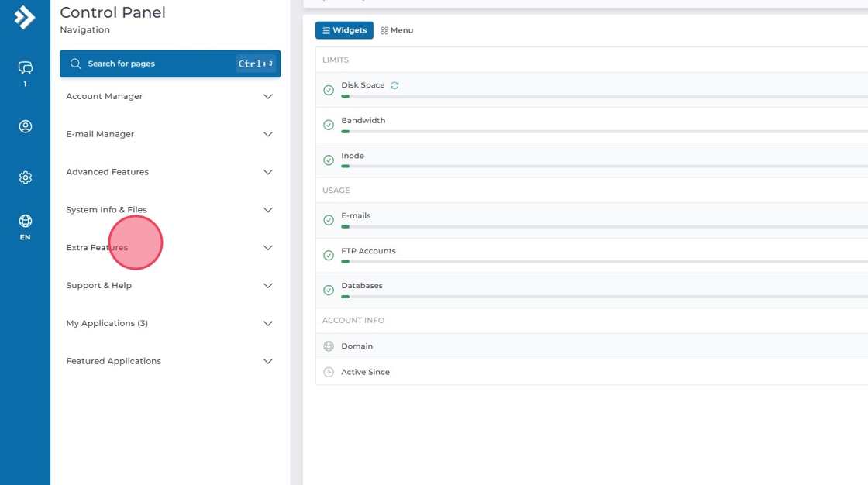Screen dimensions: 868x485
Task: Click the DirectAdmin logo icon
Action: pos(25,17)
